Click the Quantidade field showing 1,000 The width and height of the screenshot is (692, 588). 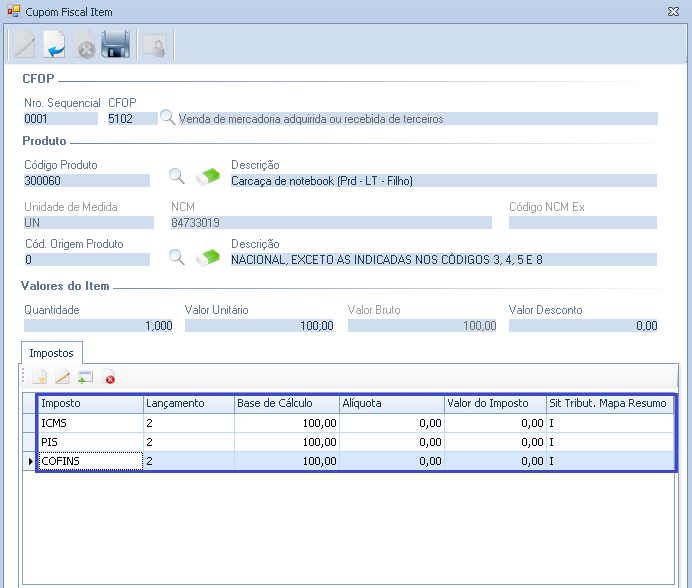[x=98, y=326]
